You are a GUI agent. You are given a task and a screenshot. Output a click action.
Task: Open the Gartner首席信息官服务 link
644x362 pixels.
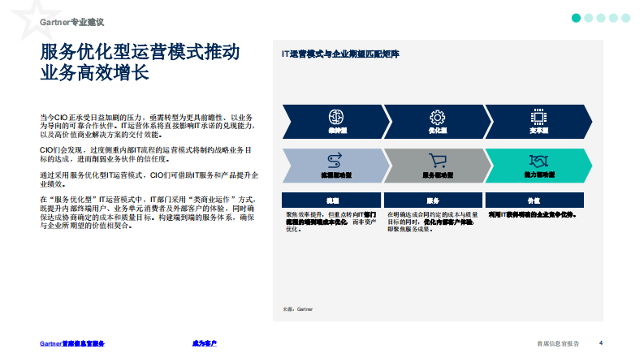coord(72,343)
